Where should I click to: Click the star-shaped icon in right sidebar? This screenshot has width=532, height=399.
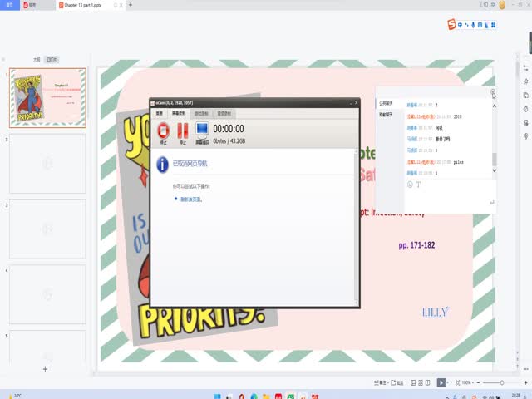coord(526,81)
